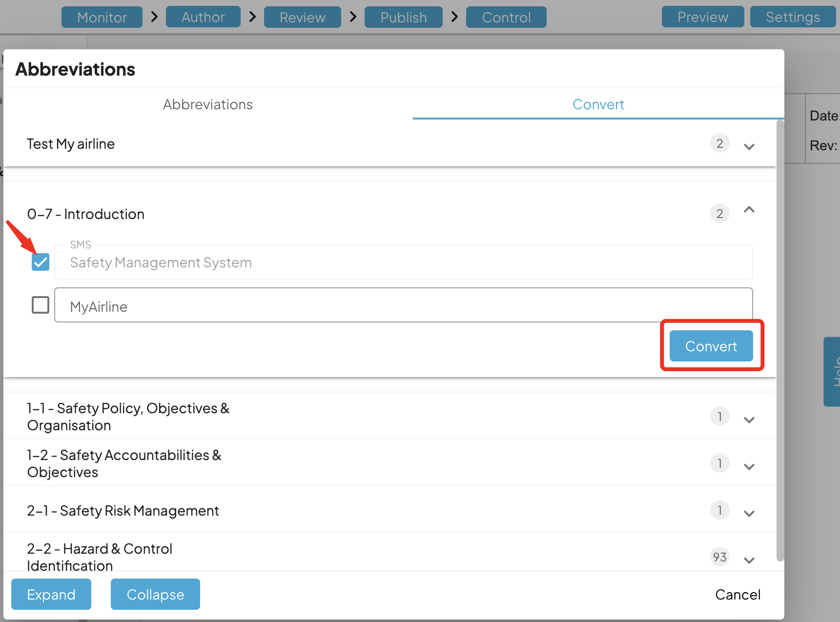
Task: Expand 1-2 Safety Accountabilities section chevron
Action: coord(749,466)
